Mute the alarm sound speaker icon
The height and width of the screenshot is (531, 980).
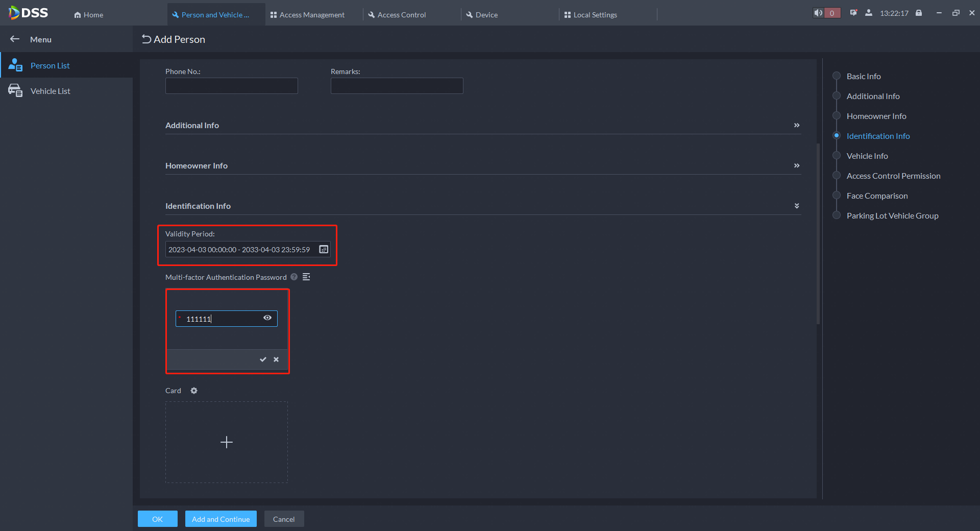818,13
